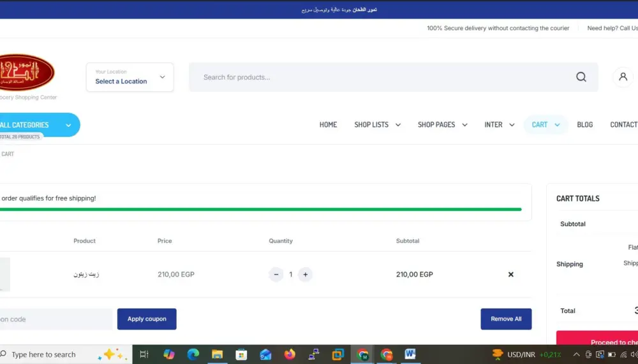Viewport: 638px width, 364px height.
Task: Launch Copilot from the taskbar
Action: coord(169,354)
